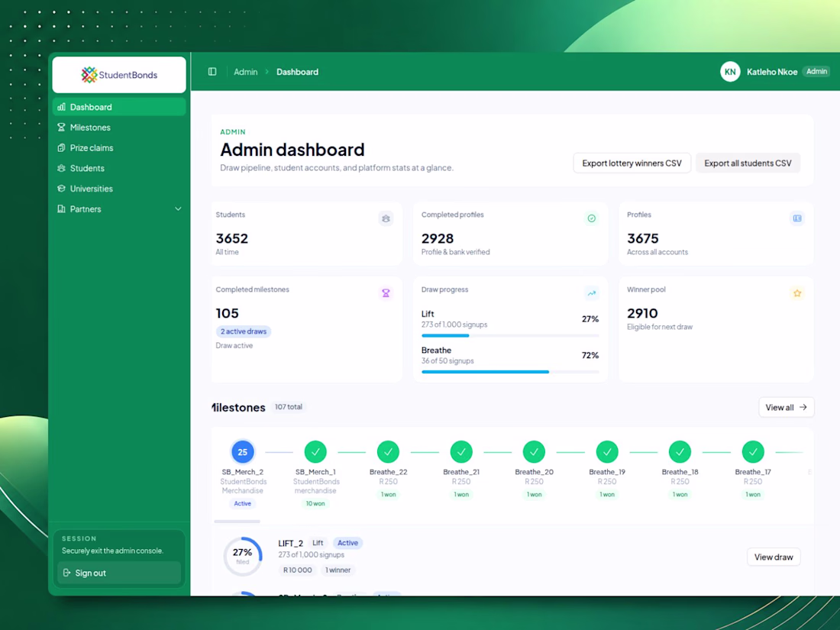Click the SB_Merch_2 Active badge
The image size is (840, 630).
point(242,503)
